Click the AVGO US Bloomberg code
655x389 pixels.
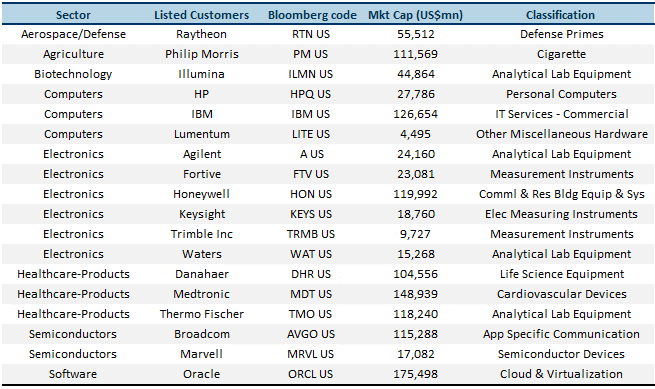311,334
